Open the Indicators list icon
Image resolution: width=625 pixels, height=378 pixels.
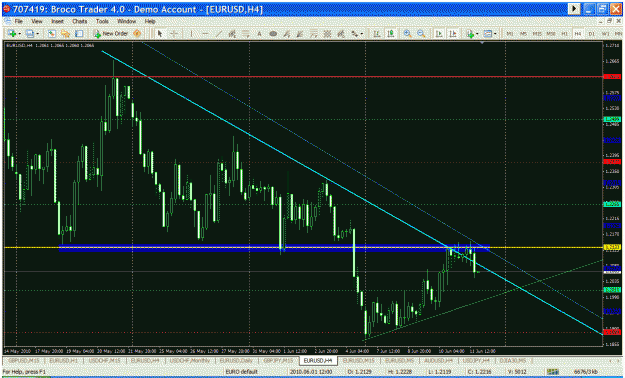pyautogui.click(x=470, y=34)
